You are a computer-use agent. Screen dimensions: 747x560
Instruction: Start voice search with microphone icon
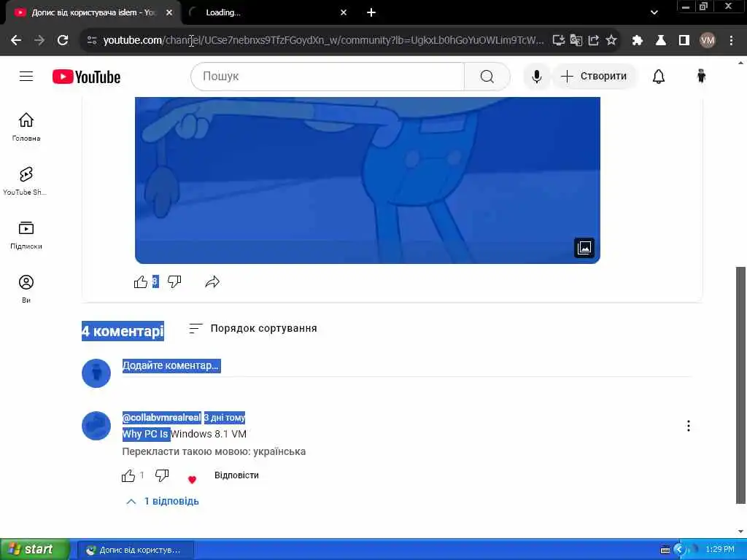(537, 76)
